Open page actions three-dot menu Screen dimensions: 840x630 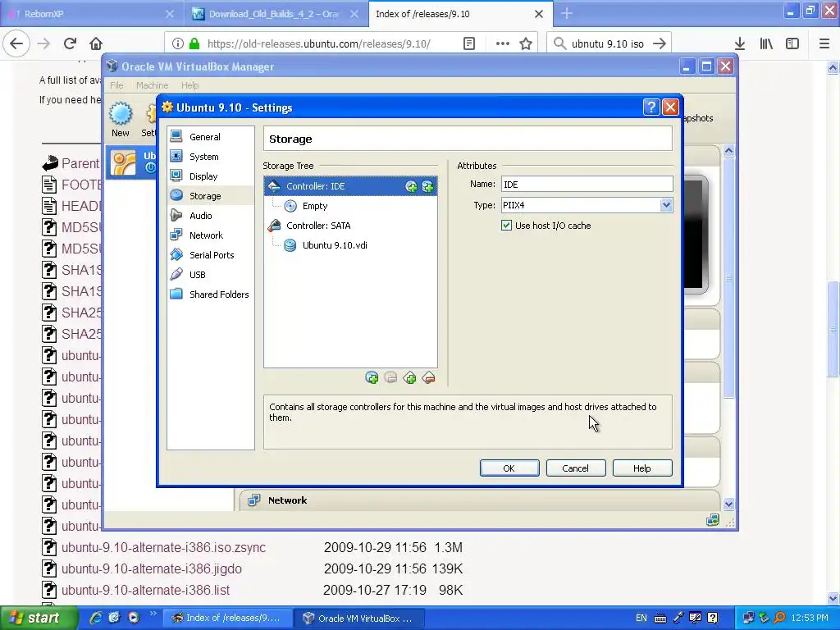point(503,43)
